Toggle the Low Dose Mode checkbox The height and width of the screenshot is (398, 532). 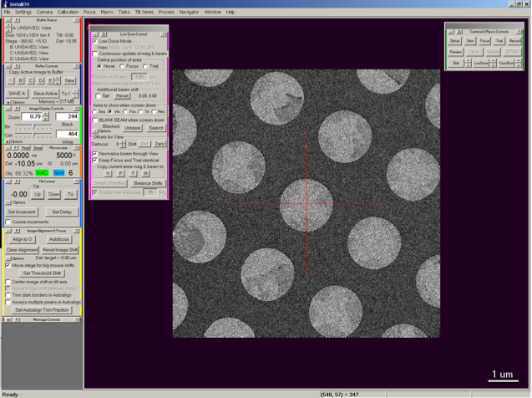94,40
